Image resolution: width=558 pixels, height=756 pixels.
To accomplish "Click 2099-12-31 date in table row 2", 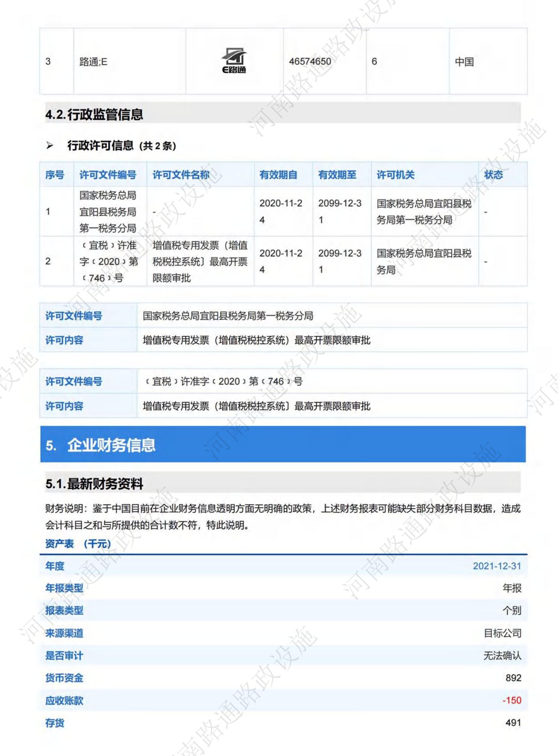I will [x=340, y=261].
